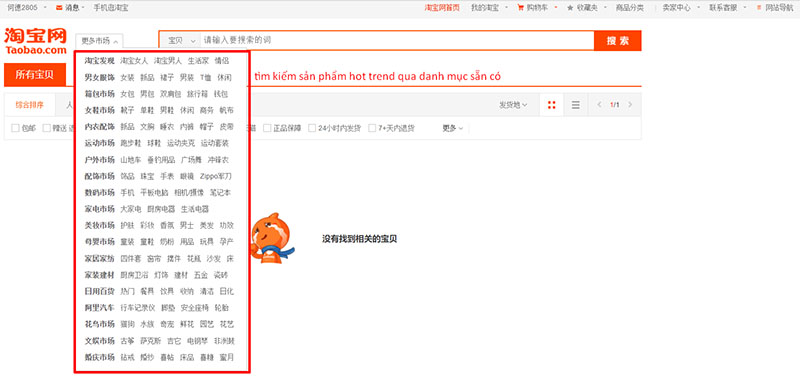Click the 网站导航 menu icon
This screenshot has width=800, height=381.
[759, 8]
